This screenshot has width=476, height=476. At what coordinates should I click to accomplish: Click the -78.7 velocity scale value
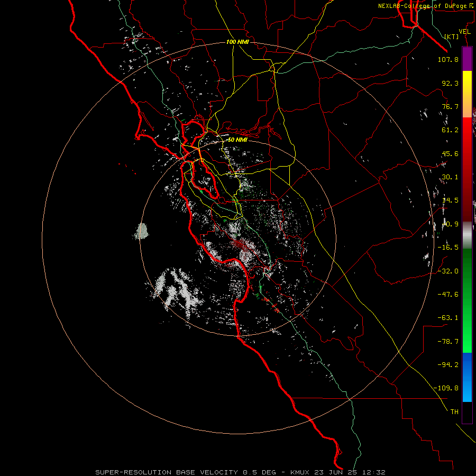[x=448, y=342]
